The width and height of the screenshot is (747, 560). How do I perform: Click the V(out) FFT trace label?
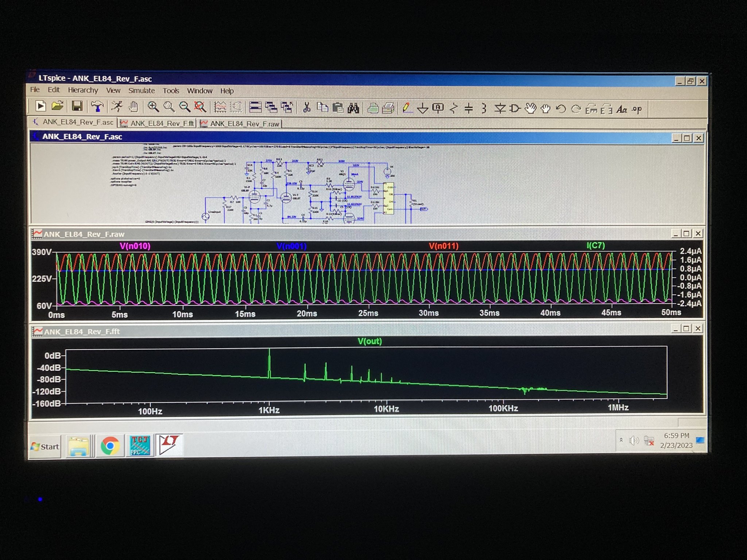369,341
